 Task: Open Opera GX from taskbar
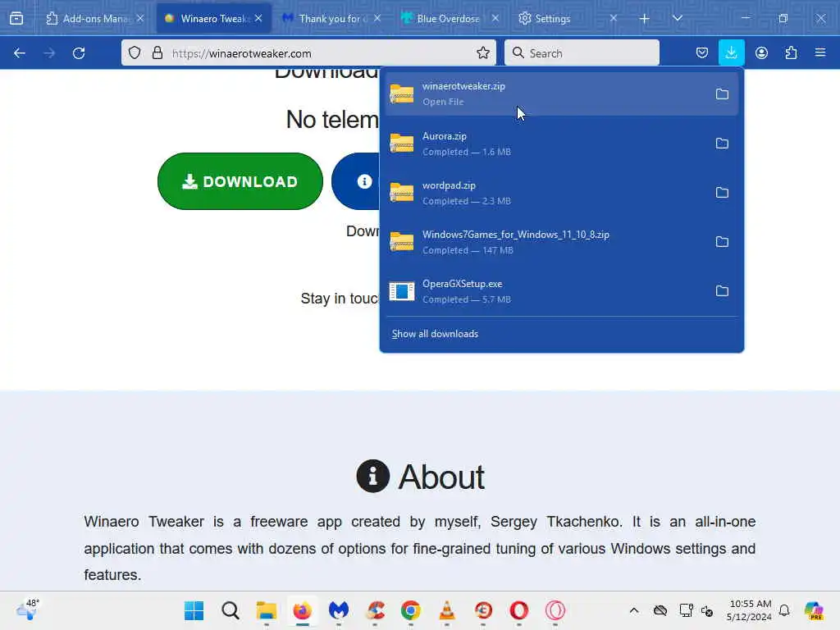pyautogui.click(x=555, y=610)
